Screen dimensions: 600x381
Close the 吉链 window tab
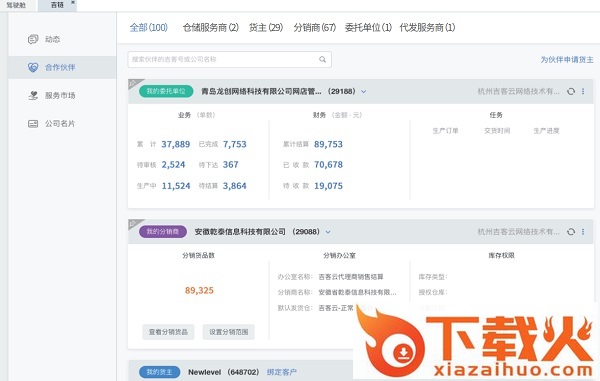(x=73, y=3)
